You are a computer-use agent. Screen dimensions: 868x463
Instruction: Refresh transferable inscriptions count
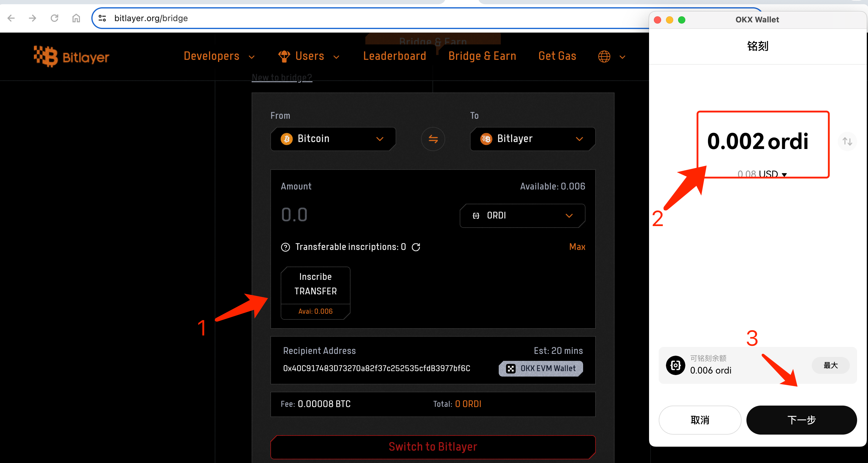tap(416, 247)
